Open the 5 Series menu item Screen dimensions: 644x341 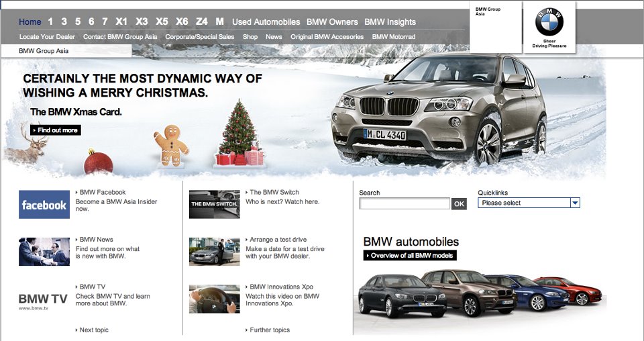coord(78,21)
